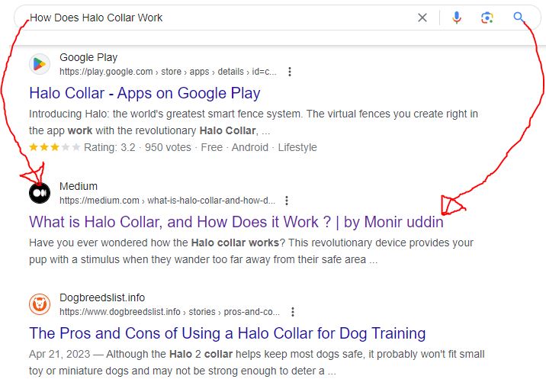Click the Medium site name label
Image resolution: width=546 pixels, height=392 pixels.
(79, 186)
